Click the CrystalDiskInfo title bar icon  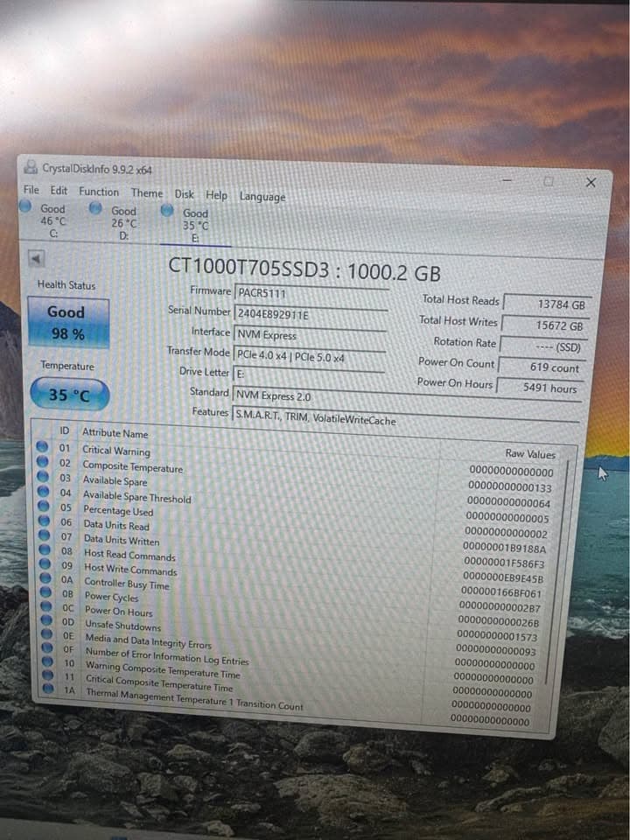pyautogui.click(x=31, y=166)
